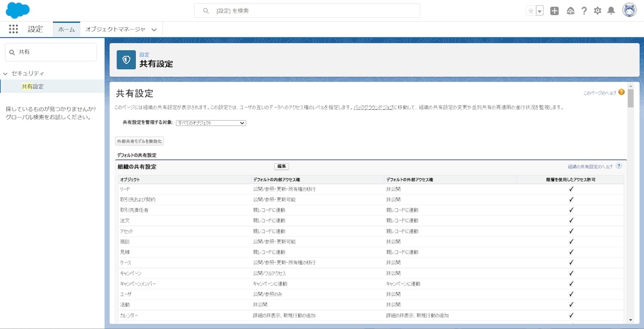Expand the オブジェクトマネージャ tab chevron

click(154, 30)
